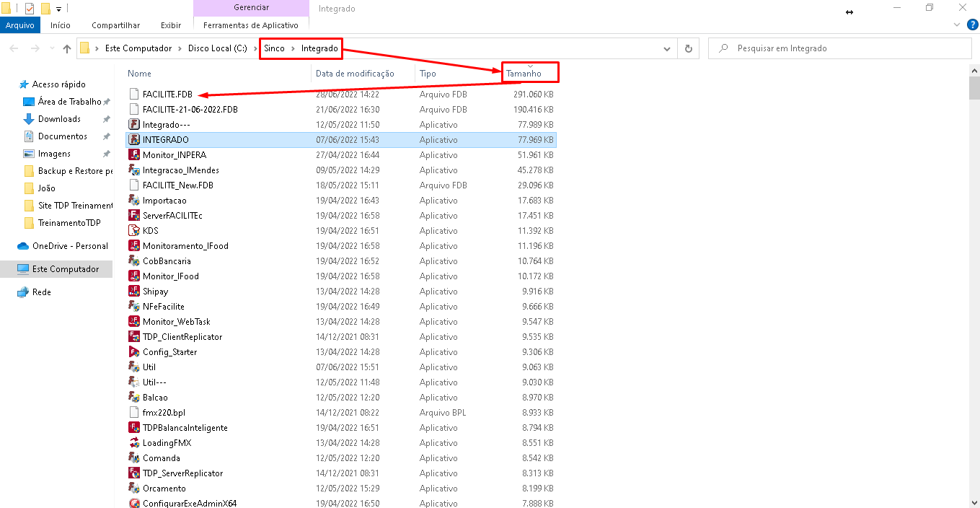Screen dimensions: 980x508
Task: Select the FACILITE-21-06-2022.FDB file name
Action: [x=190, y=110]
